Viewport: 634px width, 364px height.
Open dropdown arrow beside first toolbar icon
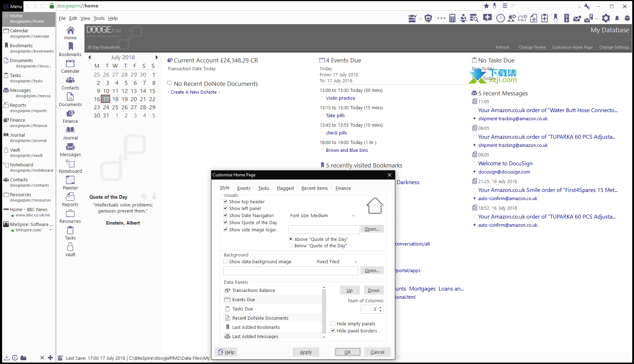[x=420, y=19]
